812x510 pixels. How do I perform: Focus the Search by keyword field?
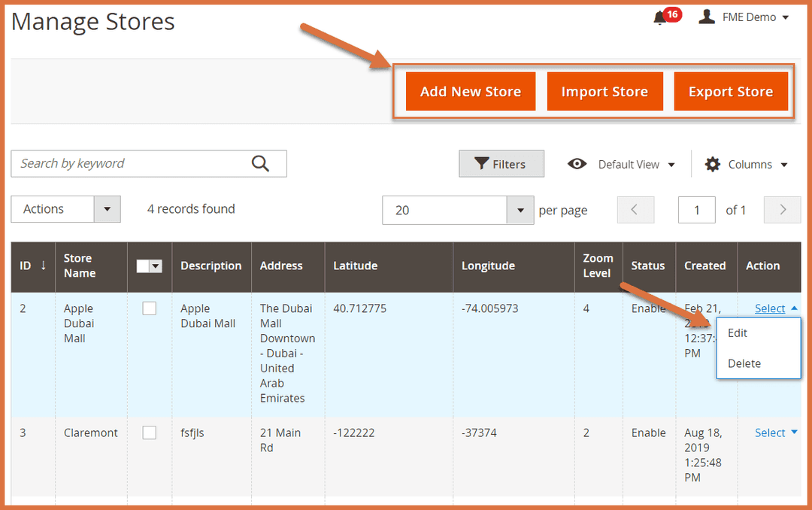click(128, 163)
